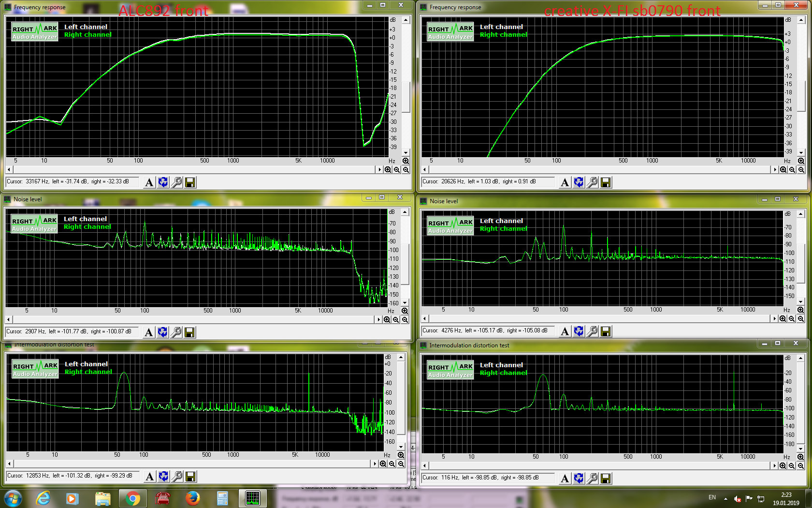Image resolution: width=812 pixels, height=508 pixels.
Task: Show hidden tray icons arrow
Action: (725, 498)
